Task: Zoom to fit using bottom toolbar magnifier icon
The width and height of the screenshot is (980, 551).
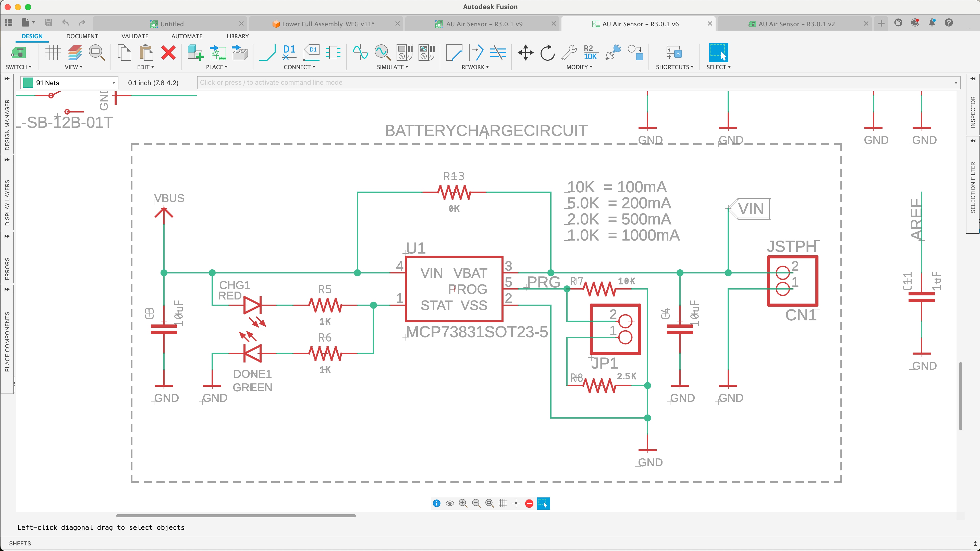Action: point(490,503)
